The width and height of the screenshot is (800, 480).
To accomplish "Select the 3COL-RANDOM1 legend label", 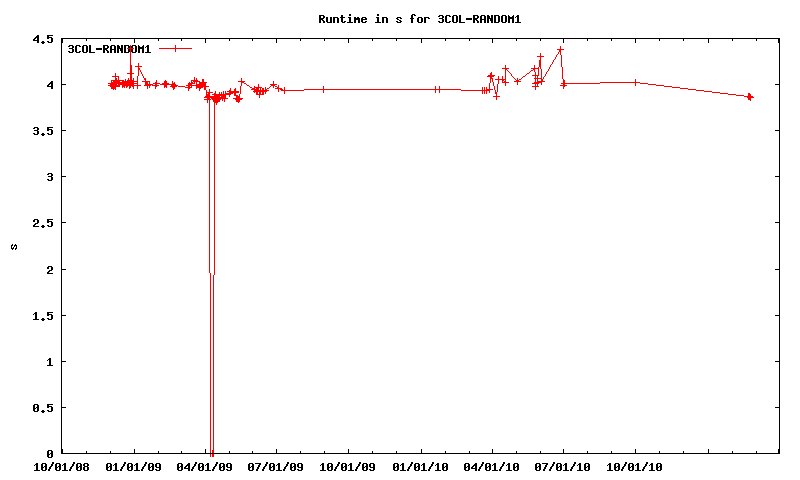I will [x=109, y=49].
